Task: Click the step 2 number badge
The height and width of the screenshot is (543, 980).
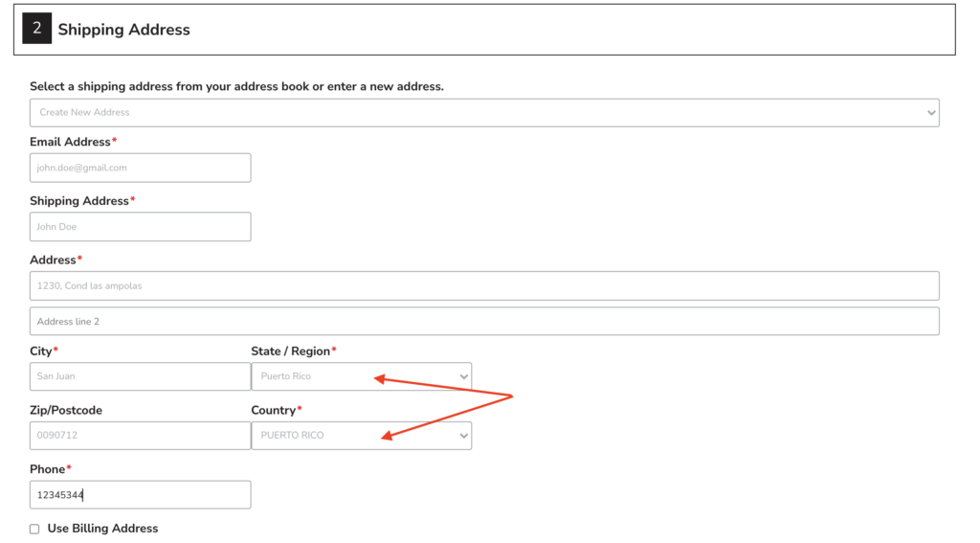Action: (x=37, y=28)
